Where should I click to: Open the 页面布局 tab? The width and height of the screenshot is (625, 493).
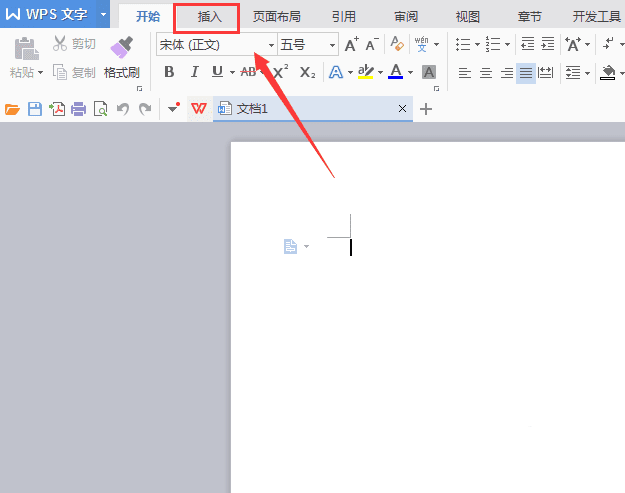pos(277,17)
